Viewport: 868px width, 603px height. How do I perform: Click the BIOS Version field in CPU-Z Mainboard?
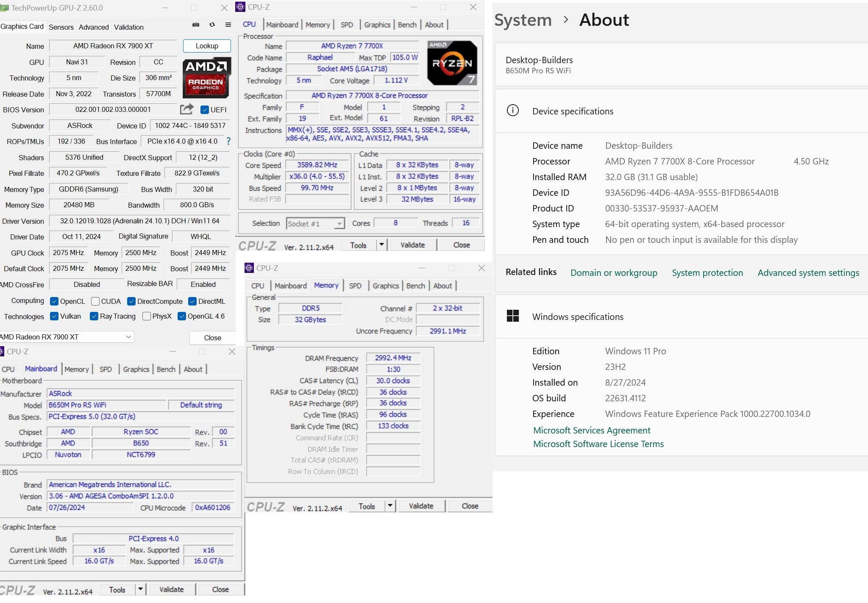point(140,496)
